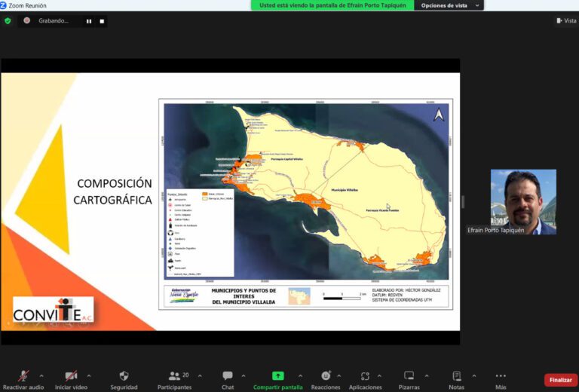This screenshot has width=579, height=392.
Task: Click the green encryption shield icon
Action: pyautogui.click(x=8, y=21)
